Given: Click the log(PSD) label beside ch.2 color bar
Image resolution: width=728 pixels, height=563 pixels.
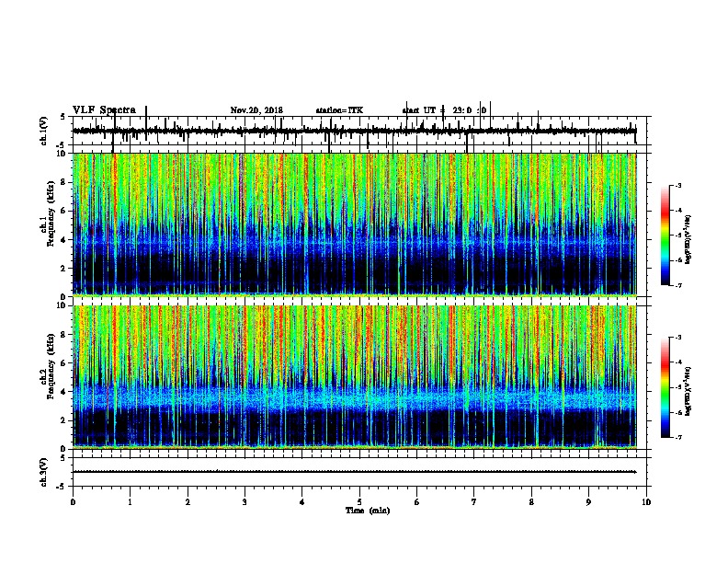Looking at the screenshot, I should 688,392.
